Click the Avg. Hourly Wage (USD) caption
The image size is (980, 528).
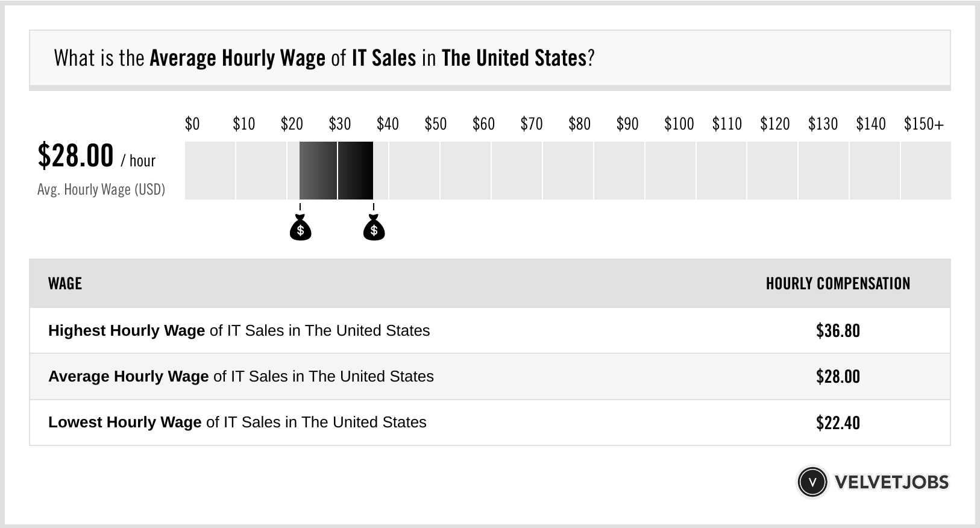point(101,189)
